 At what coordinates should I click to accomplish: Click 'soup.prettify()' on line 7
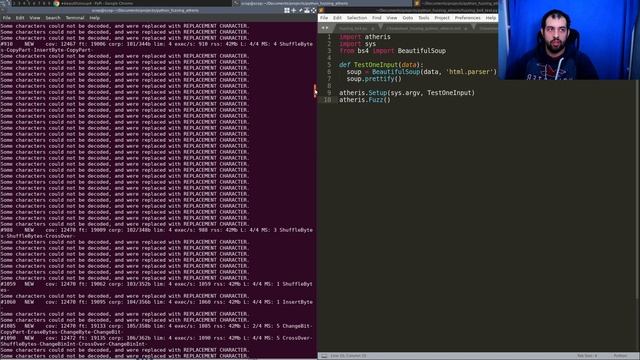coord(374,79)
